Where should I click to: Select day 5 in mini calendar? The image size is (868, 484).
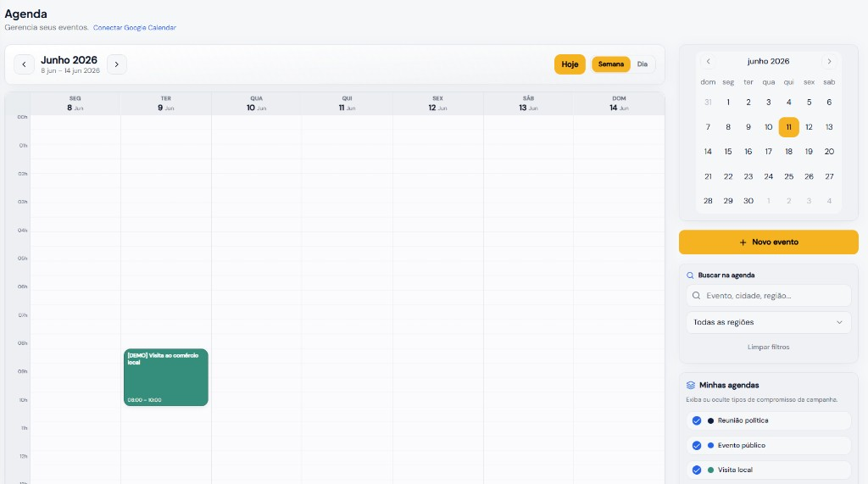(809, 103)
